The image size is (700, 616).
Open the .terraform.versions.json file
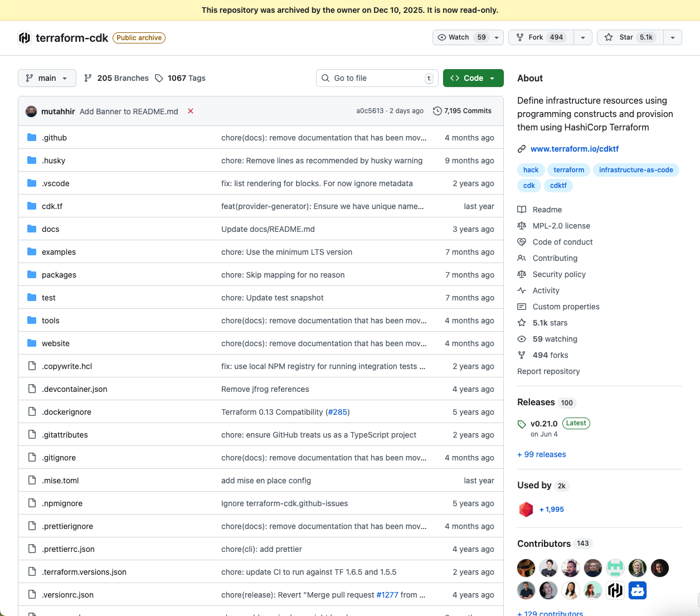tap(84, 572)
